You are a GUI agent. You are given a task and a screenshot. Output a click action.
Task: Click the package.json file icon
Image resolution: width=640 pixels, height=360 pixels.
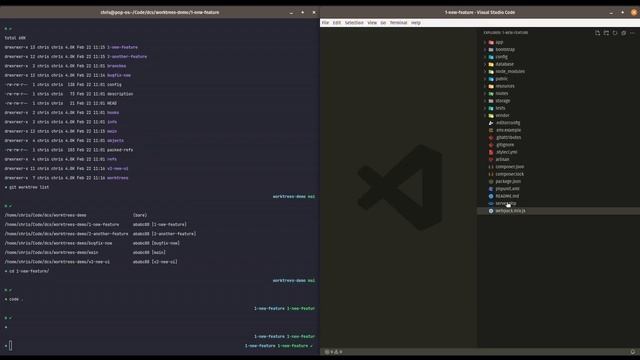coord(491,181)
